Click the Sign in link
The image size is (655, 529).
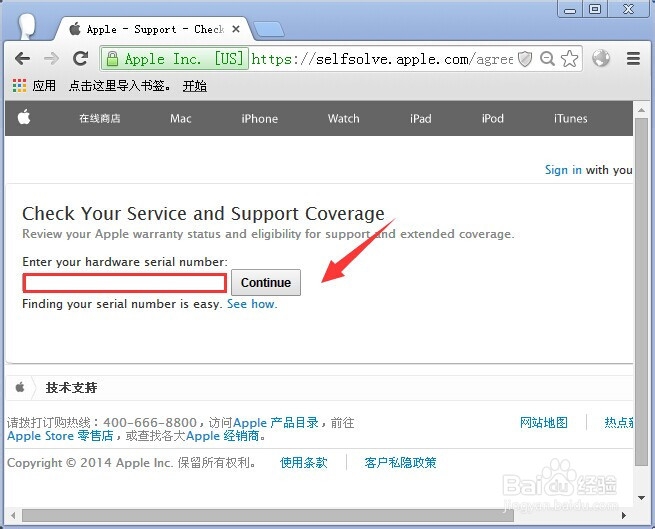pyautogui.click(x=563, y=170)
